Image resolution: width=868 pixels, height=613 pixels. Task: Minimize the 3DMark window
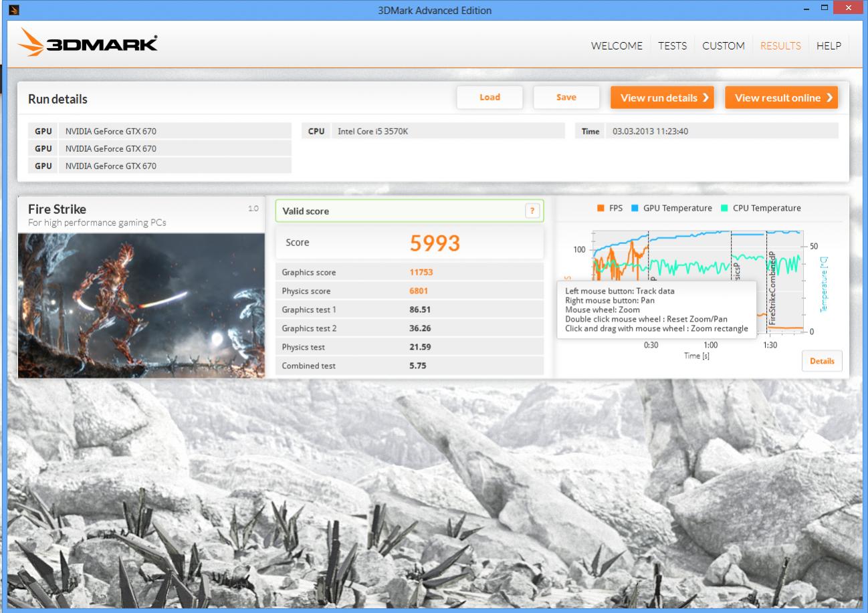[807, 8]
